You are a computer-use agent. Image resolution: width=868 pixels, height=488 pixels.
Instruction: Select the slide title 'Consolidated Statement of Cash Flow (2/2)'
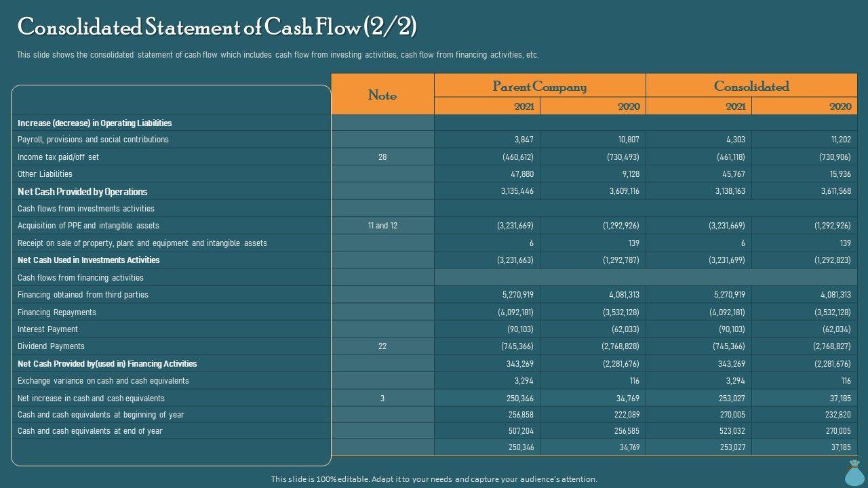tap(217, 26)
